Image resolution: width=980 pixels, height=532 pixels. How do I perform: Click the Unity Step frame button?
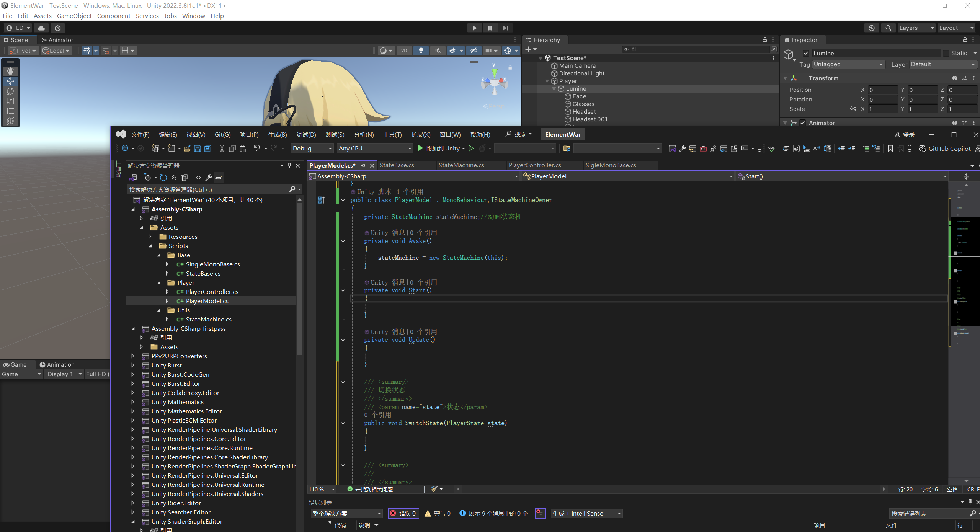tap(505, 28)
